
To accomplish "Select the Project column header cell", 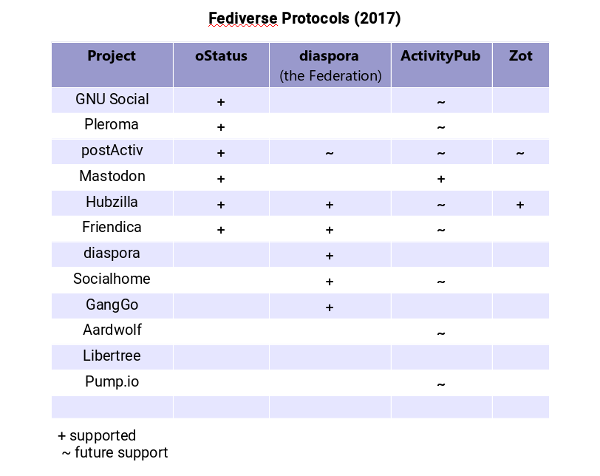I will click(x=112, y=56).
